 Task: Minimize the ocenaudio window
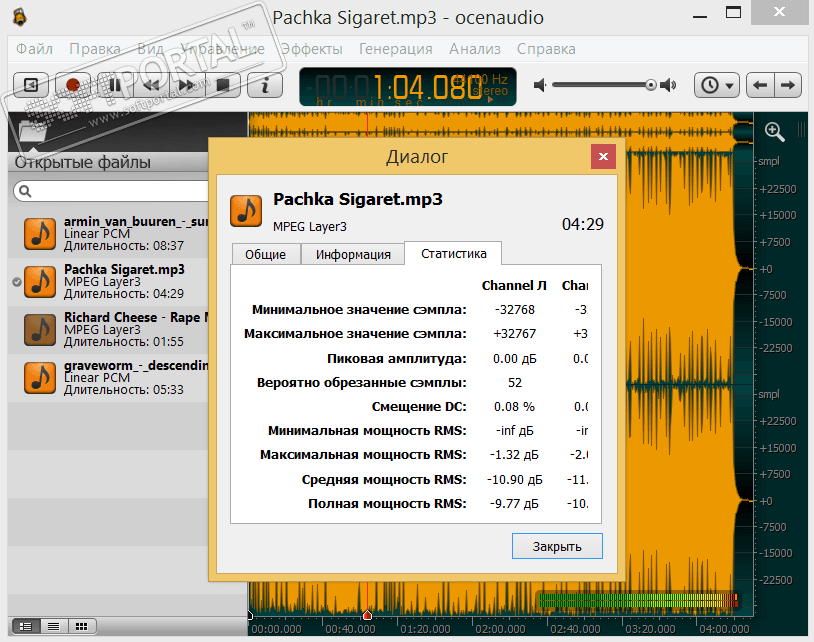point(700,16)
